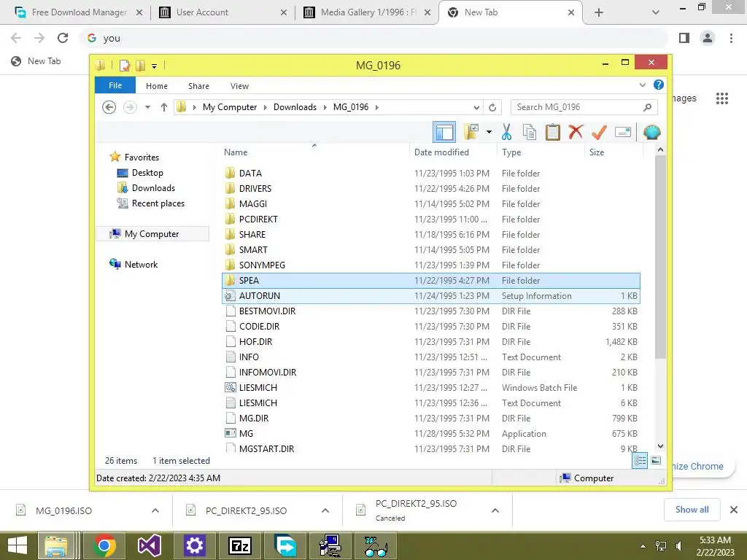747x560 pixels.
Task: Click the folder options toolbar icon
Action: (472, 132)
